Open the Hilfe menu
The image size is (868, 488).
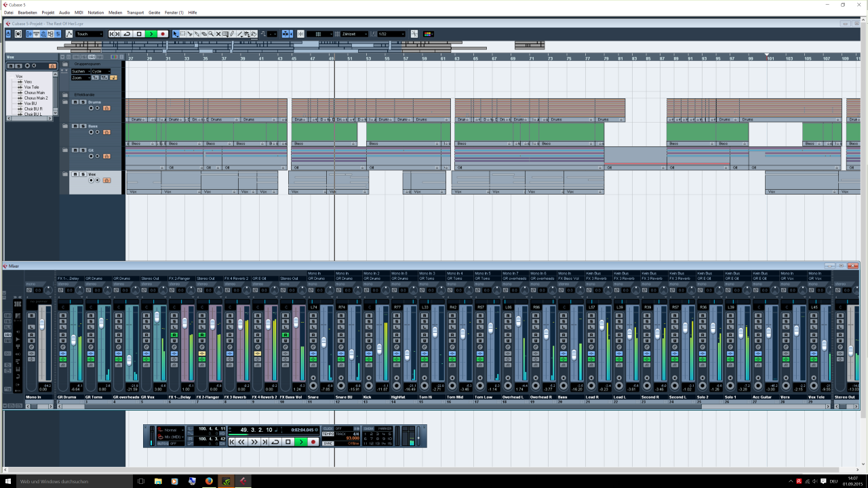pos(193,12)
